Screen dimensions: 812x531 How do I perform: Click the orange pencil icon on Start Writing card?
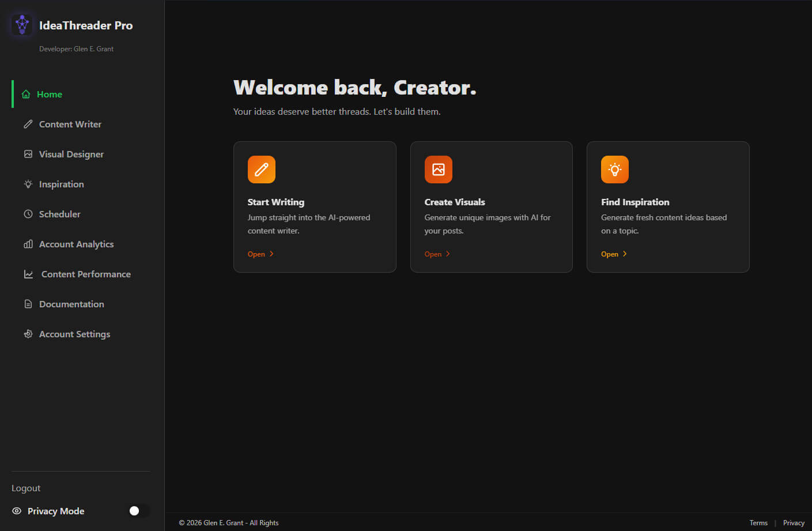(x=261, y=169)
